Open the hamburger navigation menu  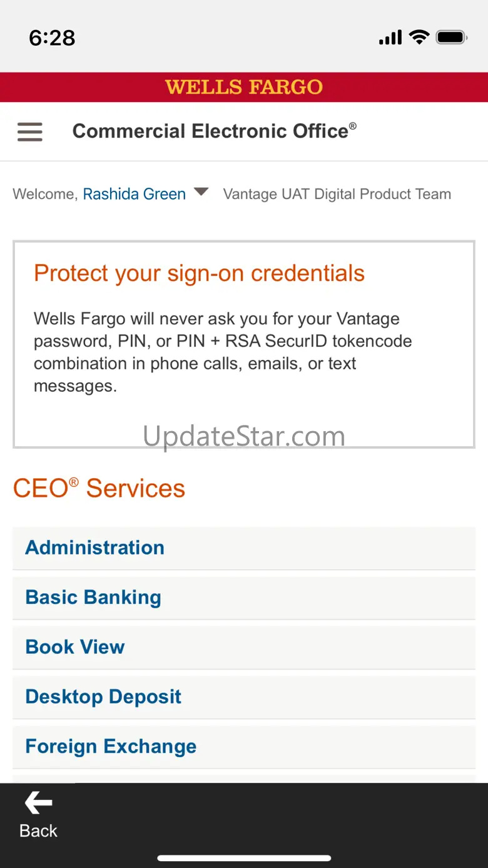click(x=30, y=131)
